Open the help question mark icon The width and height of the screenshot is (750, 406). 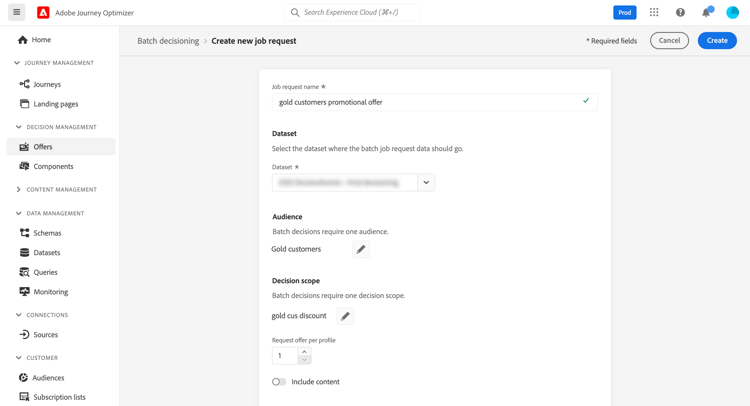tap(680, 12)
